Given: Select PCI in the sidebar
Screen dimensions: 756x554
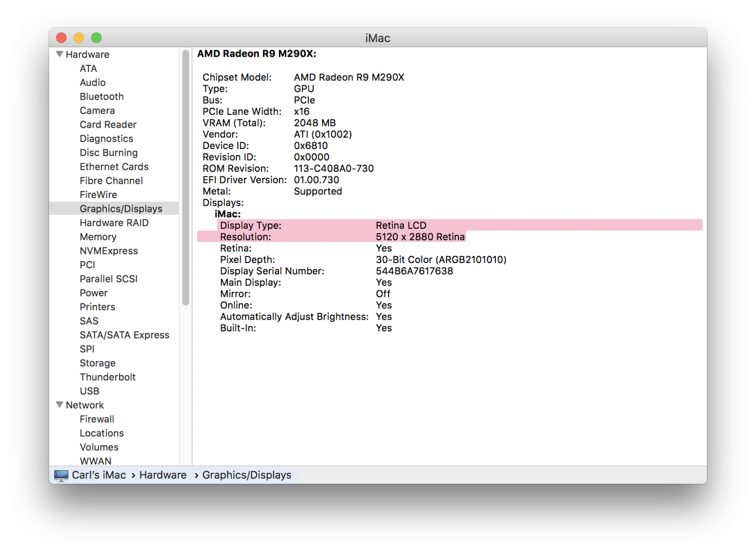Looking at the screenshot, I should point(87,265).
